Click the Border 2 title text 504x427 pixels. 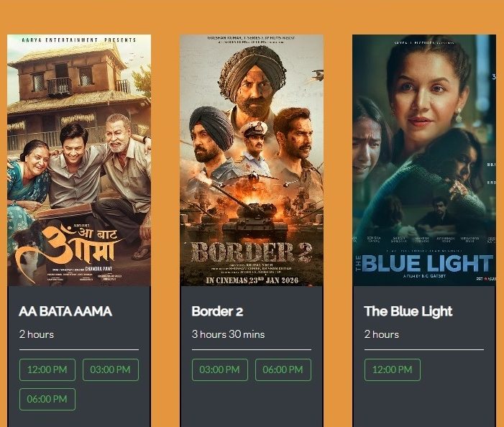pos(217,311)
